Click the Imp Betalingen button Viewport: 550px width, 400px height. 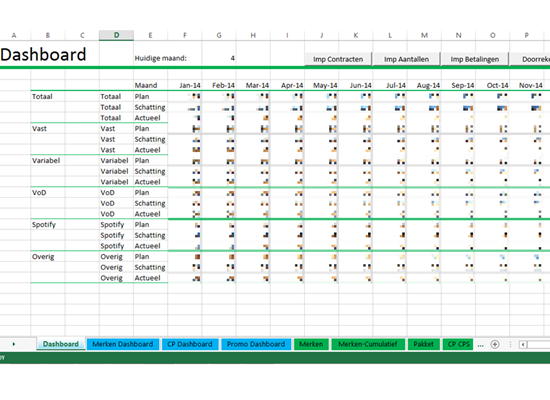[x=475, y=59]
